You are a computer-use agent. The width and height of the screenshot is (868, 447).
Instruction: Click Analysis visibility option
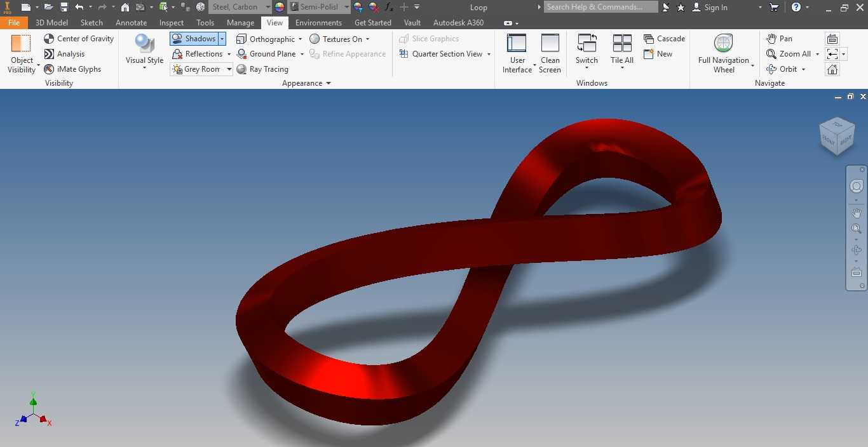pyautogui.click(x=64, y=54)
